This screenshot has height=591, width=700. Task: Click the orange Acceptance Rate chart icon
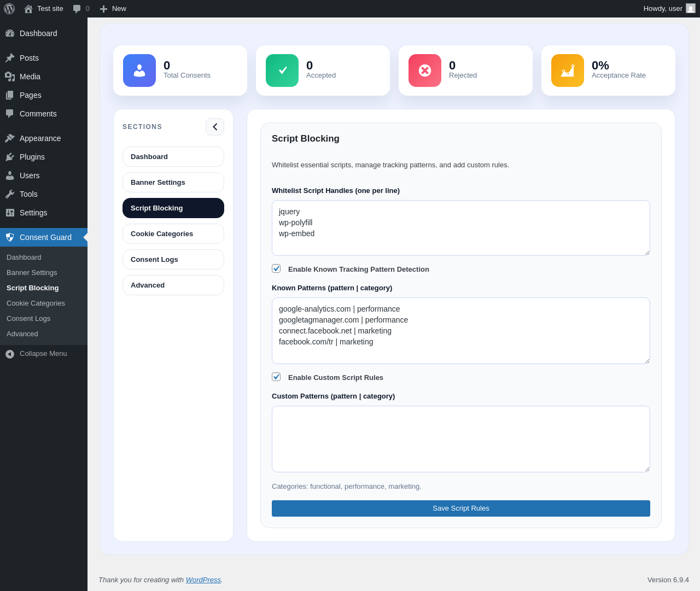[x=568, y=71]
